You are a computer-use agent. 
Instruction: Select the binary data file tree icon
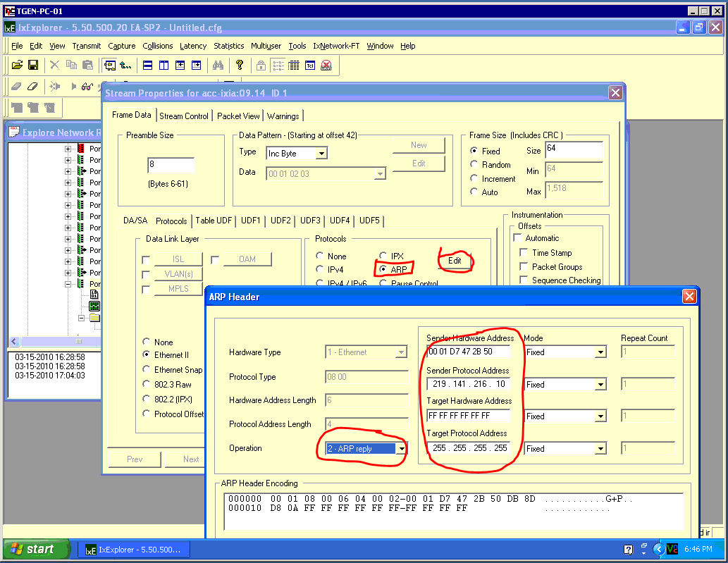(94, 295)
